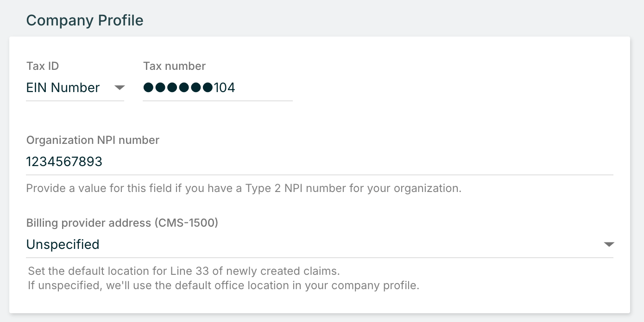644x322 pixels.
Task: Expand the Billing provider address (CMS-1500) dropdown
Action: click(x=609, y=244)
